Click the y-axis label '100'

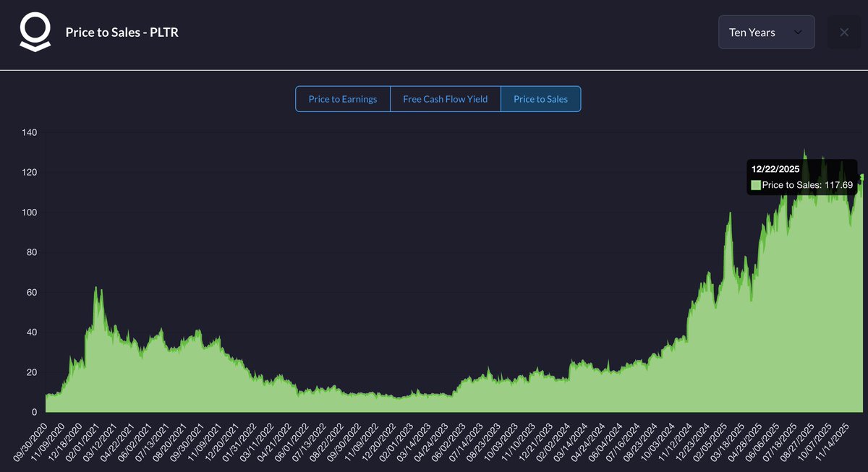(30, 213)
